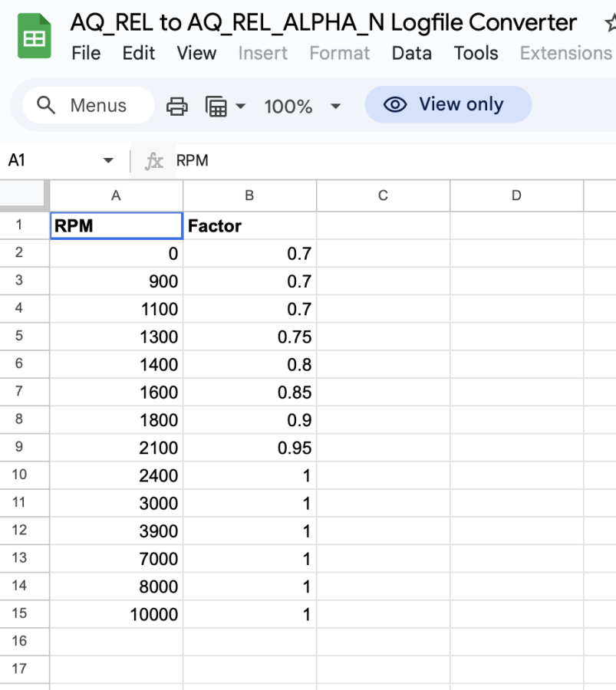616x690 pixels.
Task: Open the Name box dropdown arrow
Action: click(x=108, y=160)
